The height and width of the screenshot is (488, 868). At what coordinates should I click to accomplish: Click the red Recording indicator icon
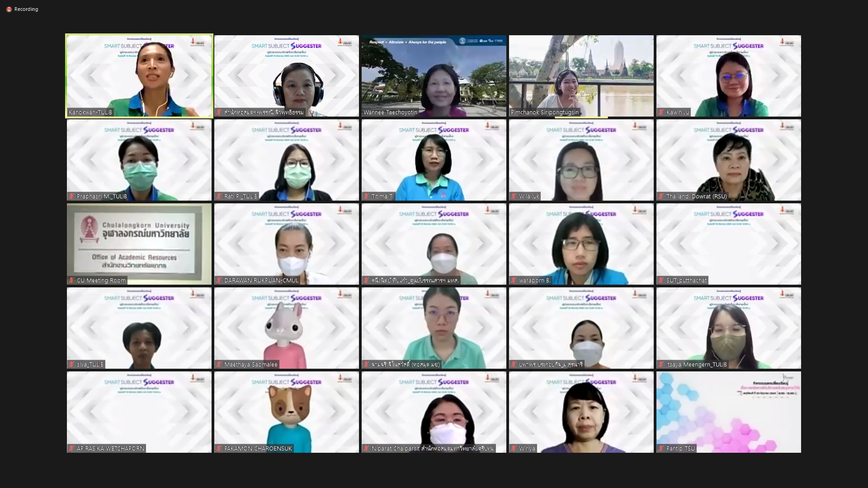(x=9, y=9)
